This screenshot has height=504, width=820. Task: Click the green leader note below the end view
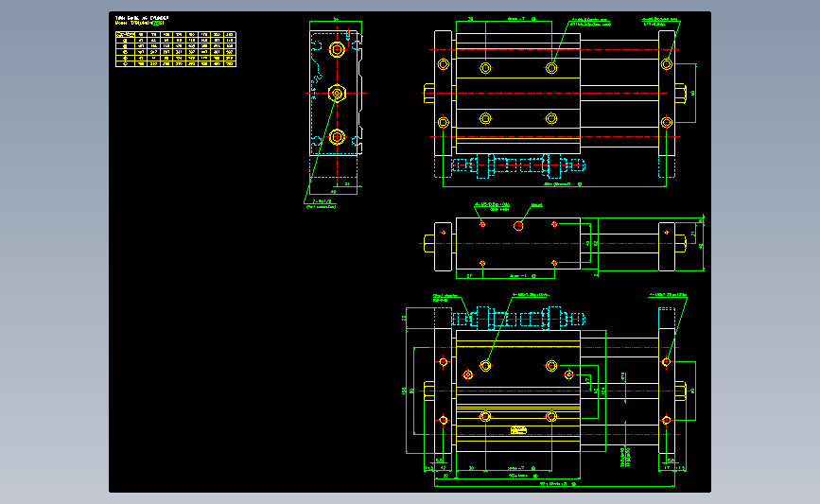322,204
